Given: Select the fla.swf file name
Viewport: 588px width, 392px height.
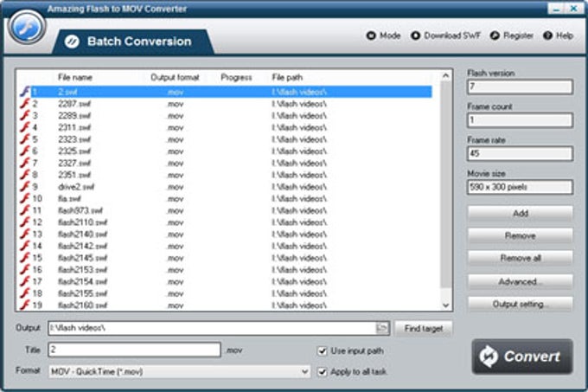Looking at the screenshot, I should coord(69,198).
